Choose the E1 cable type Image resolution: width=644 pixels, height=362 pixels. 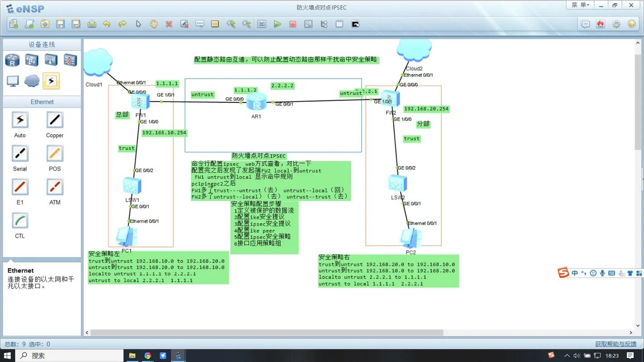point(20,187)
